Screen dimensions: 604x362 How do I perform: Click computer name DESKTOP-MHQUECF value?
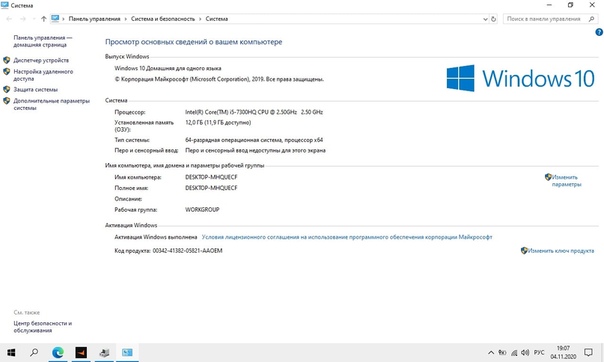click(x=211, y=177)
